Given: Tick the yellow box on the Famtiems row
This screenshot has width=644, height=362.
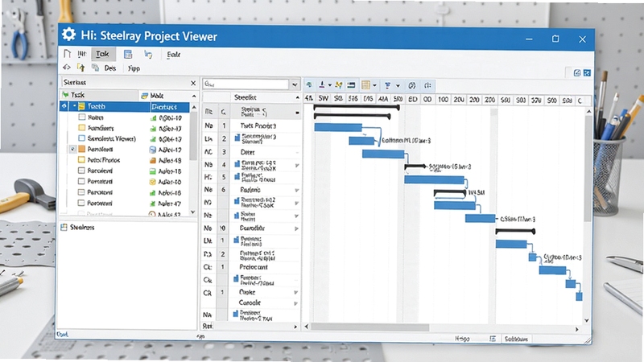Looking at the screenshot, I should [81, 128].
